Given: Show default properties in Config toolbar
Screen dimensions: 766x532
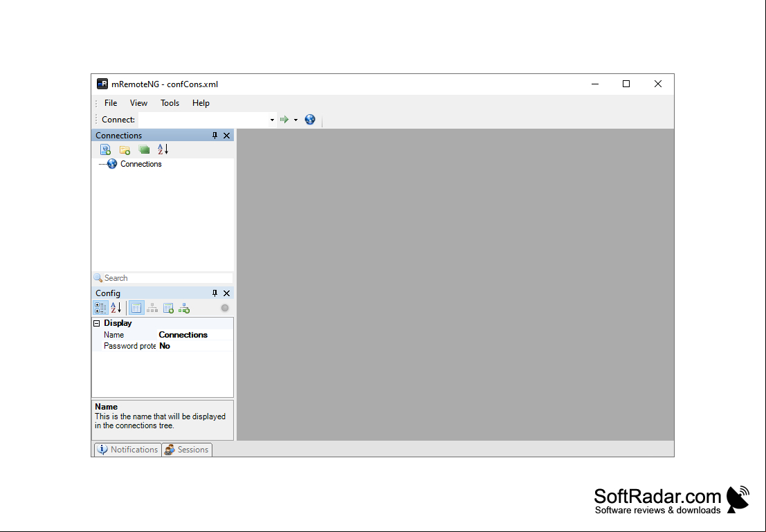Looking at the screenshot, I should [x=169, y=308].
